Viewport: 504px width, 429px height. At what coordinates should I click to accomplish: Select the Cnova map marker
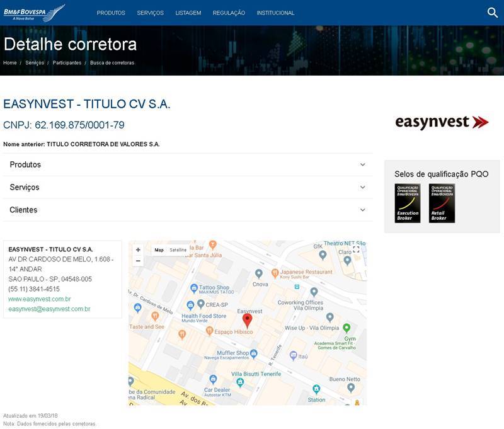coord(259,274)
